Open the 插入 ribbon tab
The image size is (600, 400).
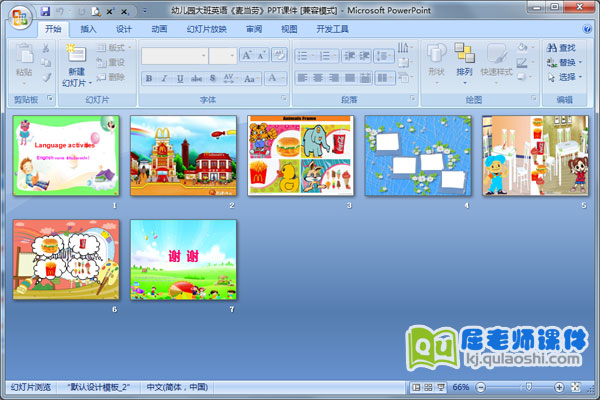tap(89, 29)
